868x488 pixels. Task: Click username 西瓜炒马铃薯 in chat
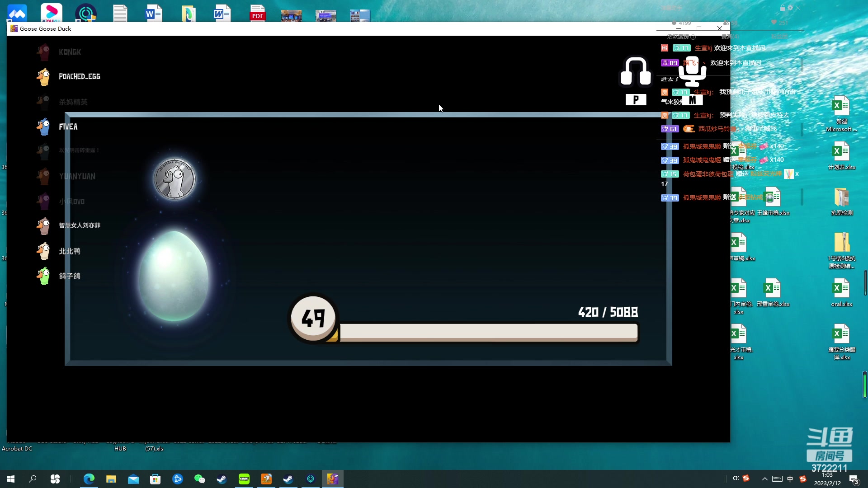click(x=717, y=129)
